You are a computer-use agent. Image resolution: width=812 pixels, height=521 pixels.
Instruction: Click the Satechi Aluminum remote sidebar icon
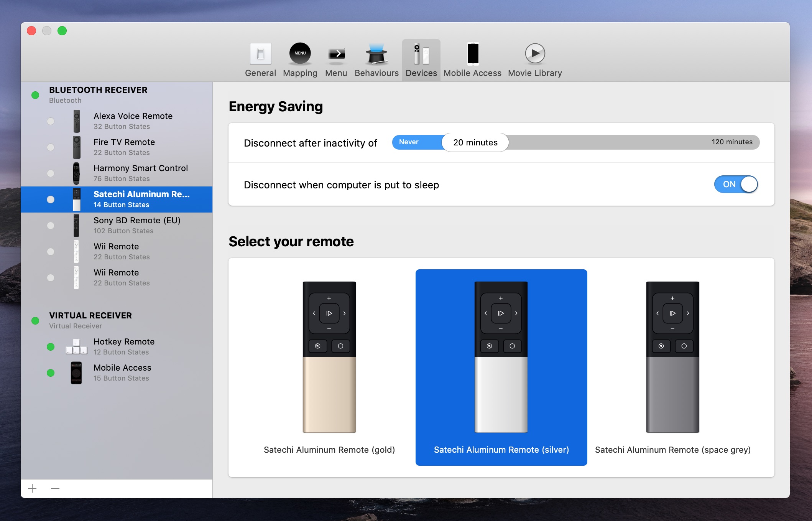(77, 199)
